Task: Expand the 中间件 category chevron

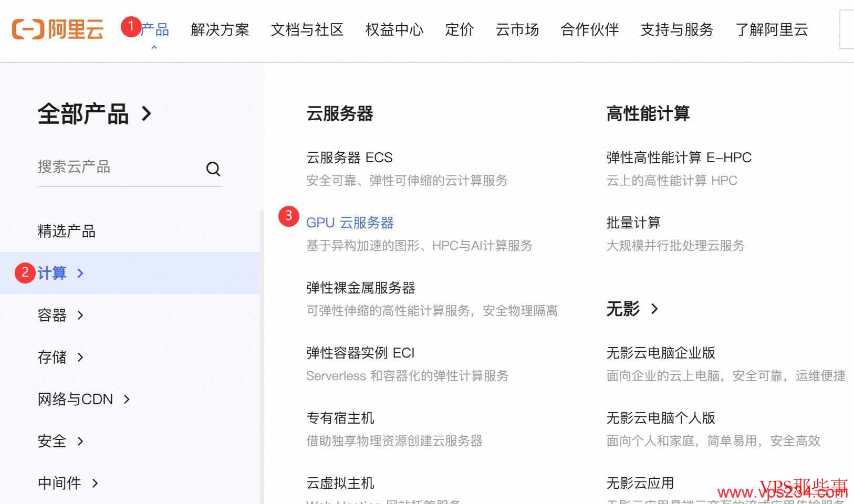Action: pos(95,483)
